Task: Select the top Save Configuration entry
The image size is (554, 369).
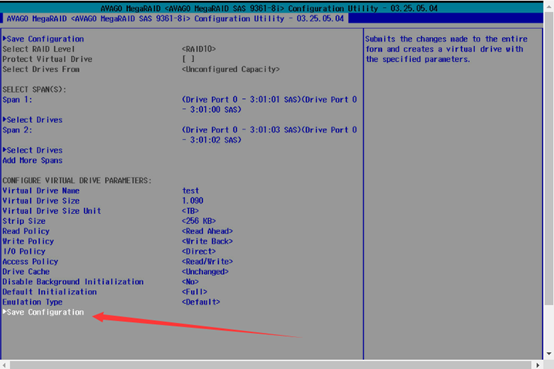Action: tap(43, 39)
